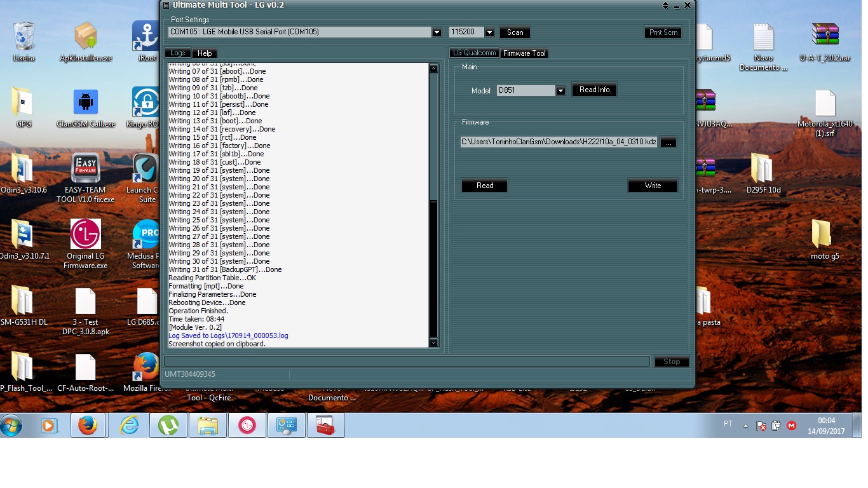Image resolution: width=868 pixels, height=488 pixels.
Task: Click the Scan ports button
Action: coord(515,32)
